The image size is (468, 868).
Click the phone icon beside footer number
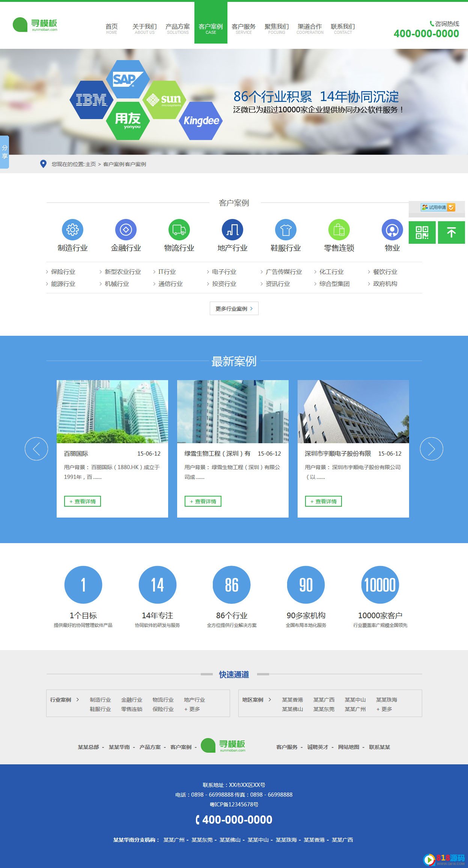coord(198,820)
